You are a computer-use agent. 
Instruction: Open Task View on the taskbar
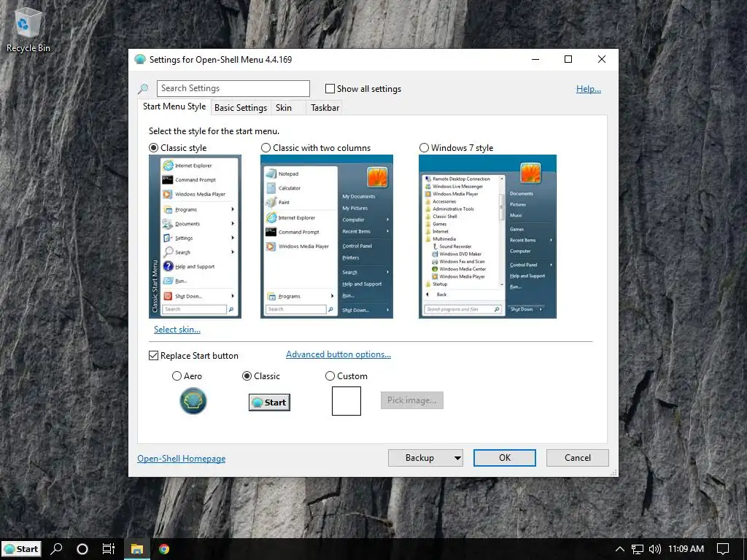point(109,549)
